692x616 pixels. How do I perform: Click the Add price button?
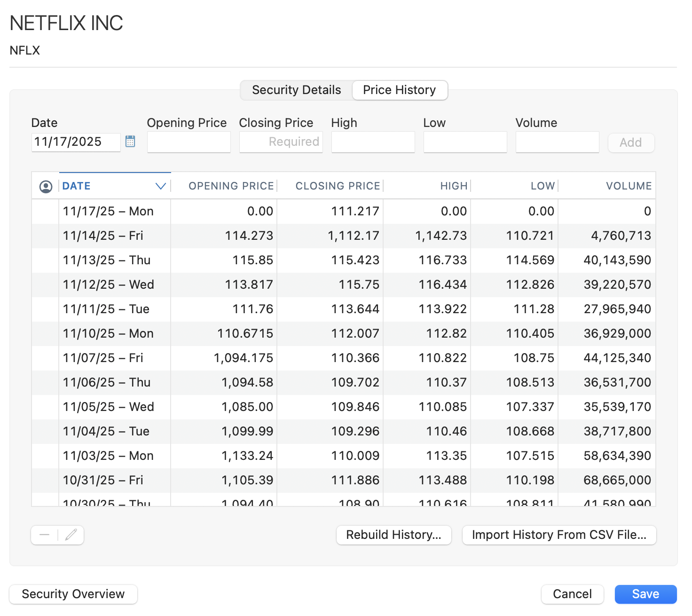tap(631, 142)
